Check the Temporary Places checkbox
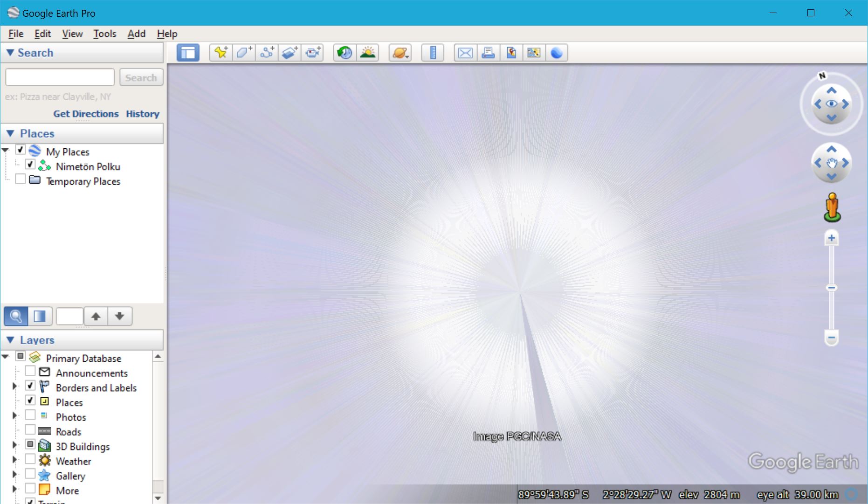 (20, 179)
